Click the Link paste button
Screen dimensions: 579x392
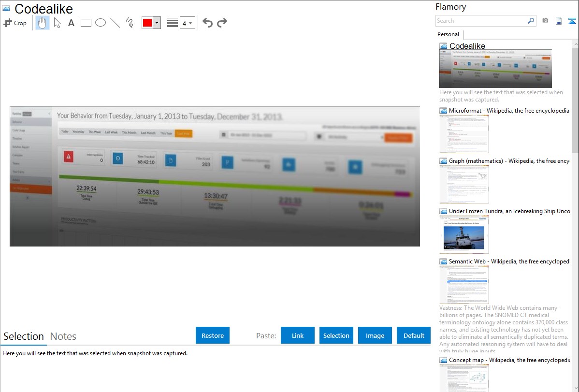point(298,335)
